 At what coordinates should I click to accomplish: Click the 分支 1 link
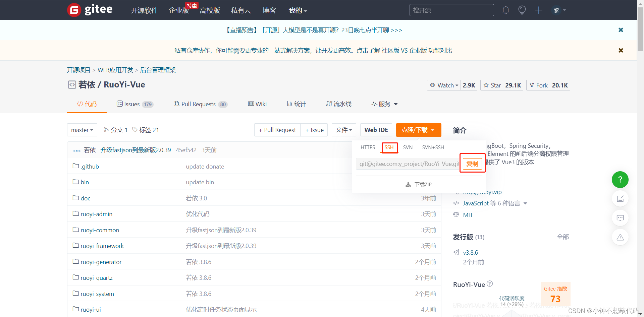[x=116, y=130]
